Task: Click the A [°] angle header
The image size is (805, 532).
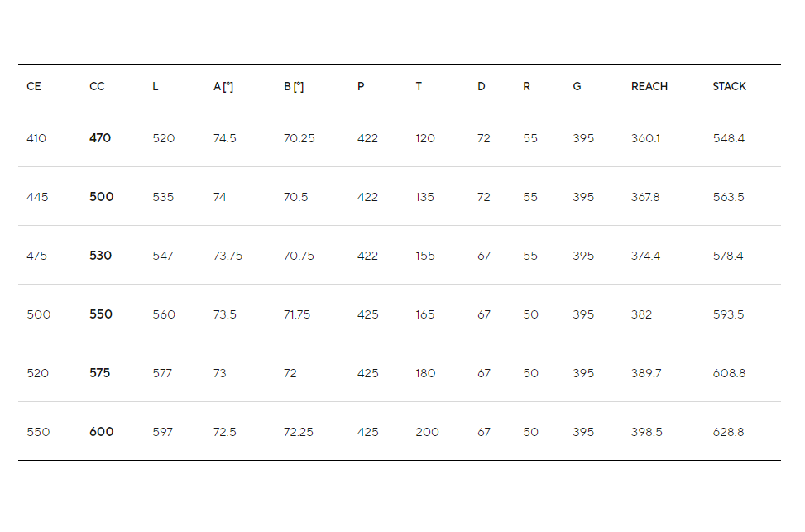Action: click(223, 86)
